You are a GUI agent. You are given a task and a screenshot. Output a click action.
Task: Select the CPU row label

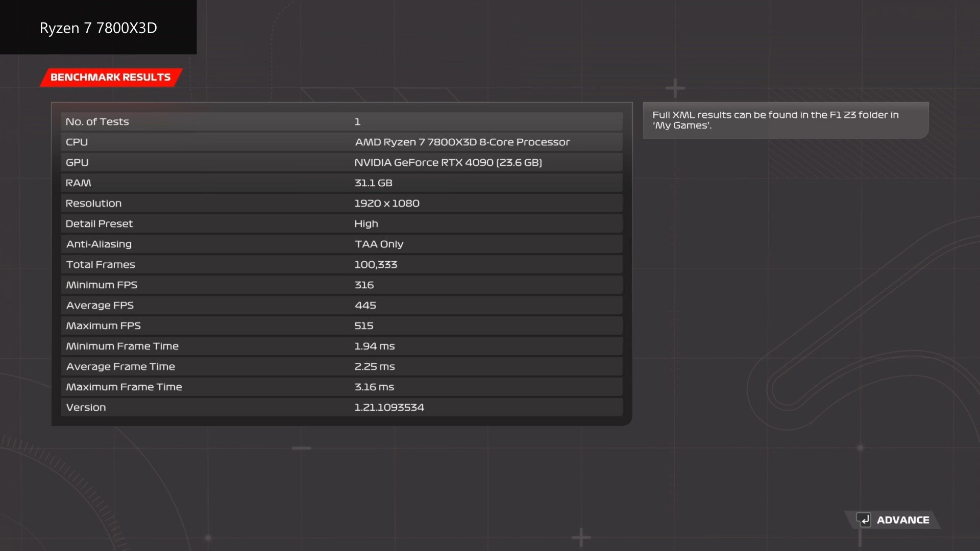pos(77,142)
